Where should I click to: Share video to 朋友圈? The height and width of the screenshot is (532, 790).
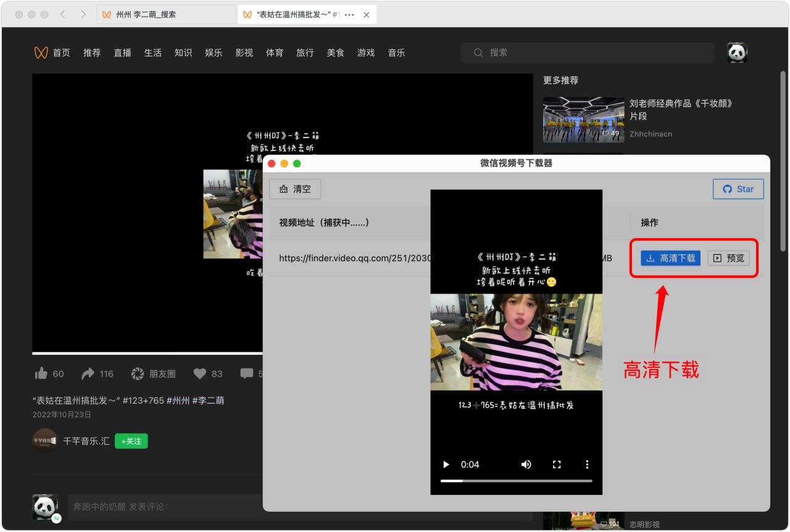[154, 373]
